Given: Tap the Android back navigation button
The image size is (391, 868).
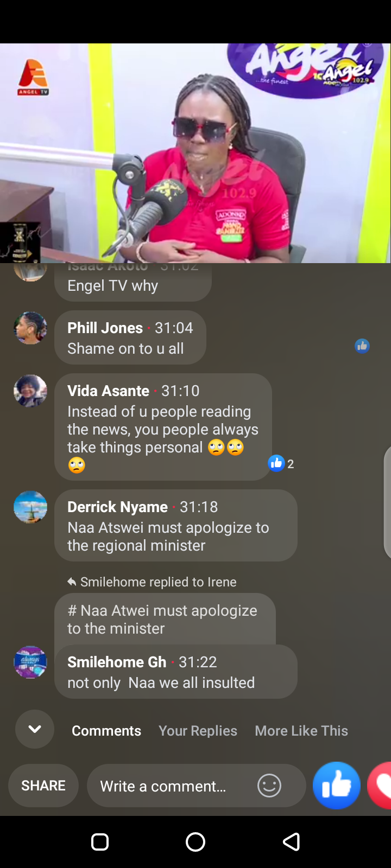Looking at the screenshot, I should coord(292,842).
